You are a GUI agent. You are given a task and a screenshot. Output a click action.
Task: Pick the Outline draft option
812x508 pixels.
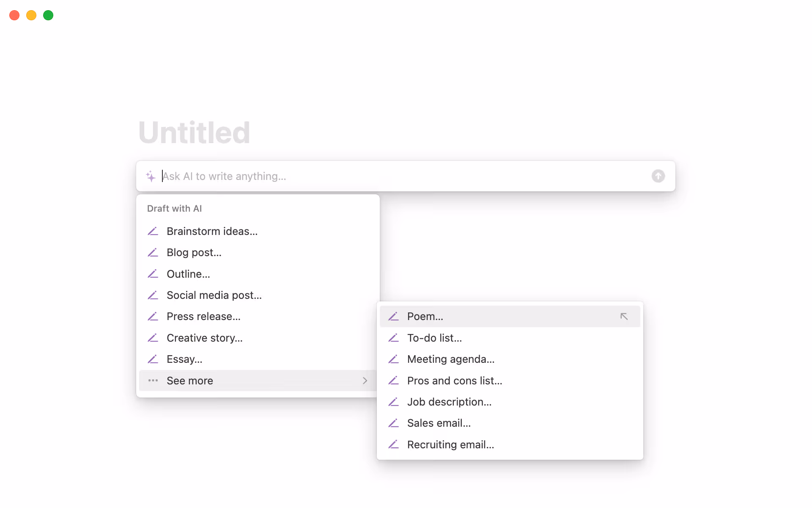tap(258, 274)
